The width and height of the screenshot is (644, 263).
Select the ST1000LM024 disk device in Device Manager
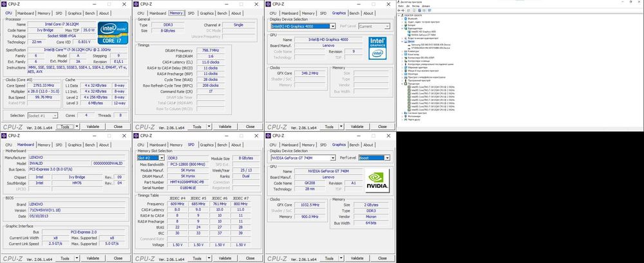(x=430, y=48)
